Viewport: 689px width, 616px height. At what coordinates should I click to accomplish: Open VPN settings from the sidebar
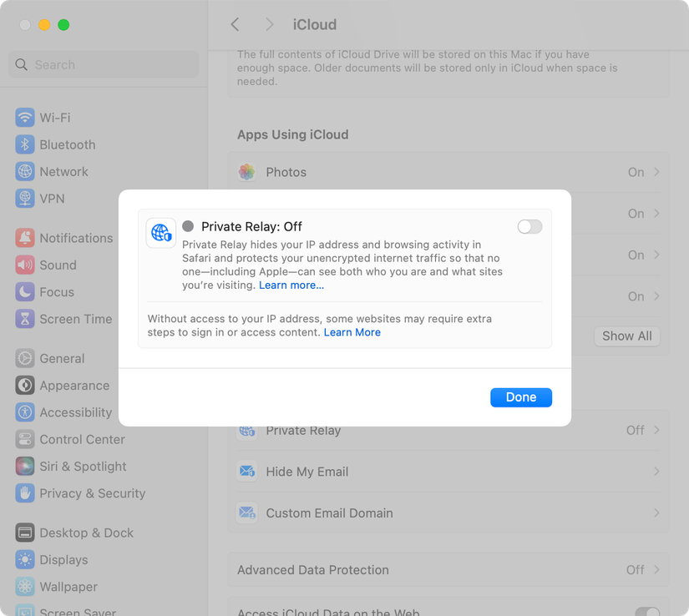point(52,198)
